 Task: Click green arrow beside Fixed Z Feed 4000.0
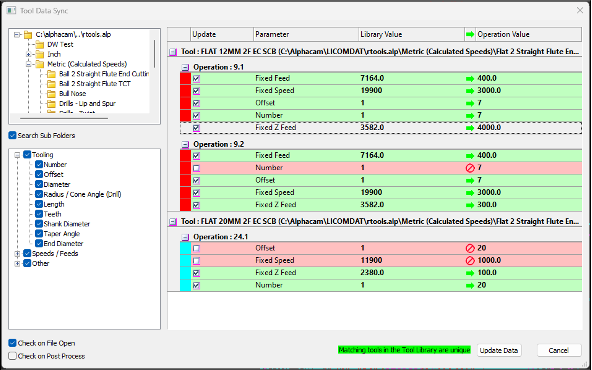470,128
